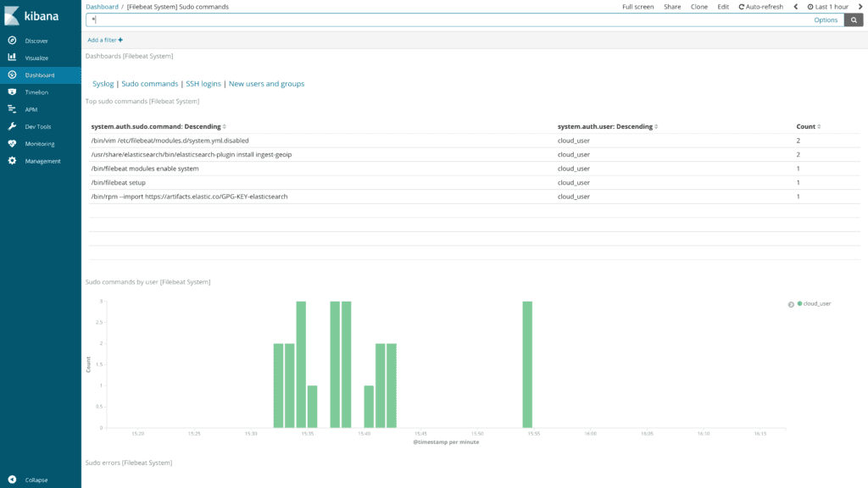Open query bar Options
Viewport: 868px width, 488px height.
click(826, 20)
